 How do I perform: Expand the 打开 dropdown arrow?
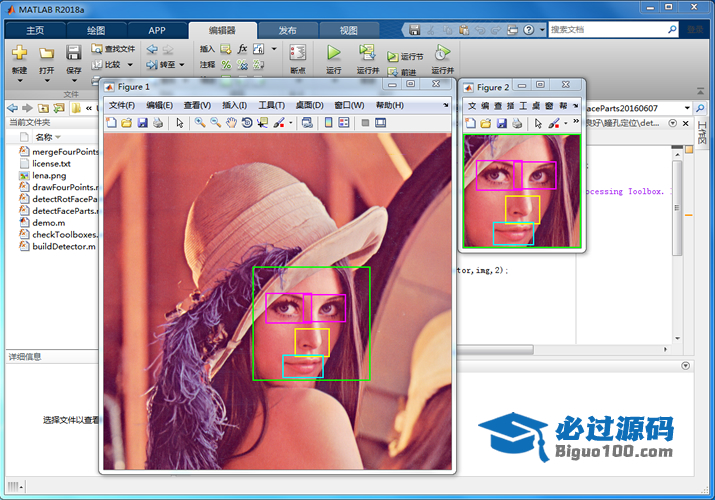click(x=47, y=81)
